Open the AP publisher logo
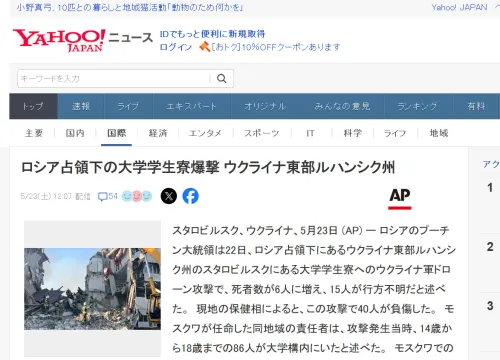500x360 pixels. tap(400, 199)
